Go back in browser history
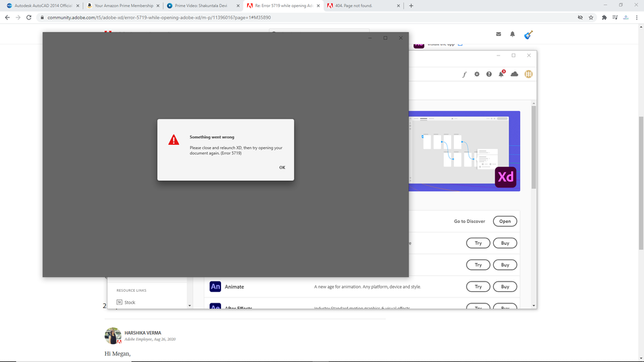This screenshot has width=644, height=362. click(7, 17)
